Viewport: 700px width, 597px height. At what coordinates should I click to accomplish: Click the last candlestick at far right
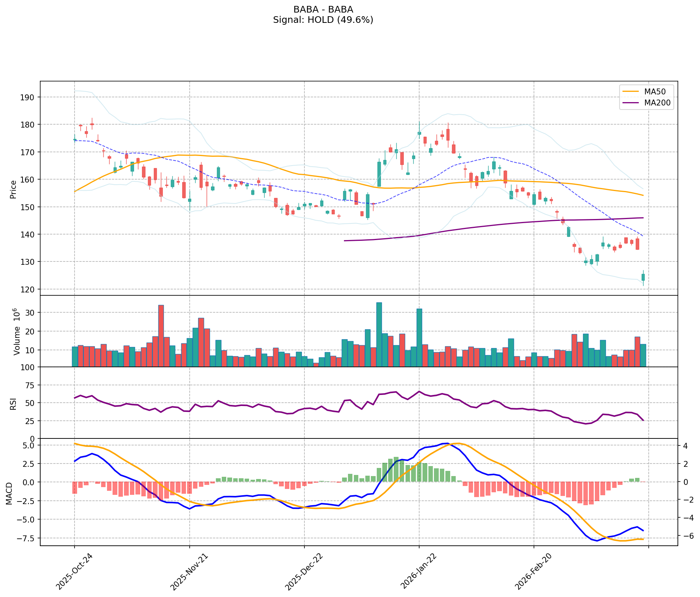click(643, 277)
